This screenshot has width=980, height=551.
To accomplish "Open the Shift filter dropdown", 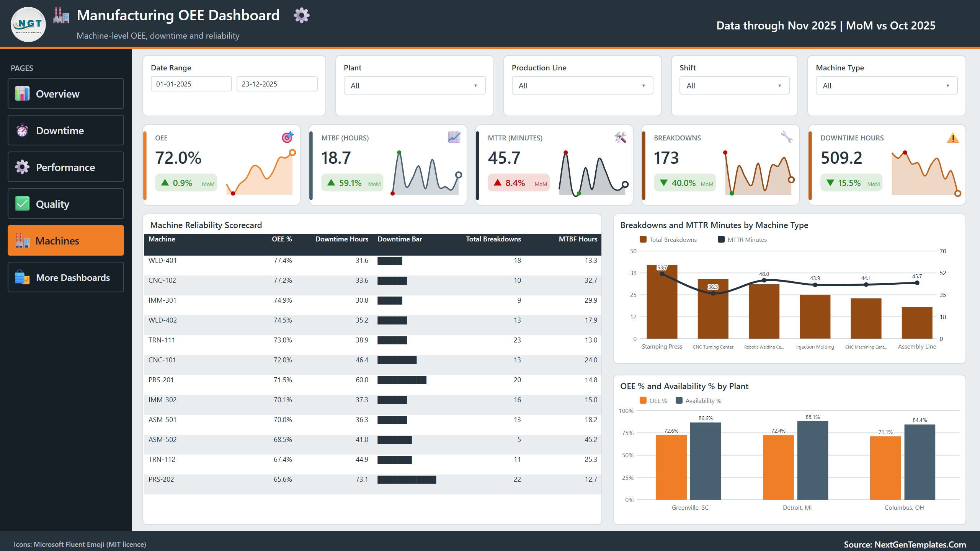I will 734,85.
